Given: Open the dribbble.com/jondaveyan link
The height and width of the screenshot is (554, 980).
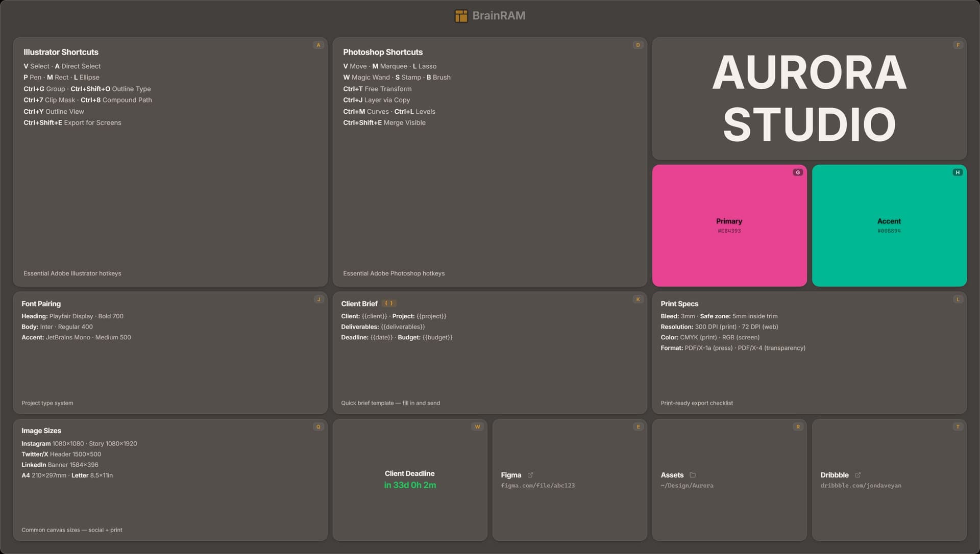Looking at the screenshot, I should (x=861, y=486).
